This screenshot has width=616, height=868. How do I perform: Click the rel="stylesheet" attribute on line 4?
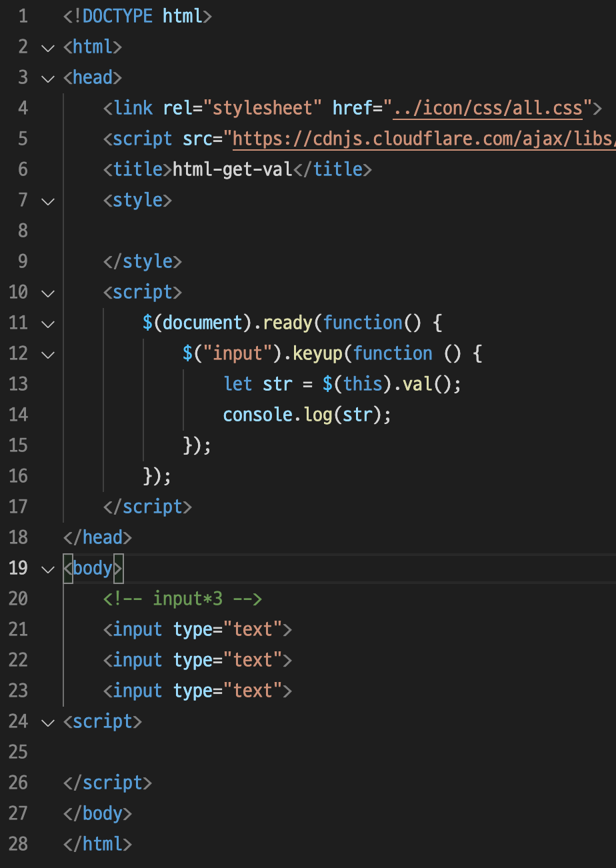243,108
